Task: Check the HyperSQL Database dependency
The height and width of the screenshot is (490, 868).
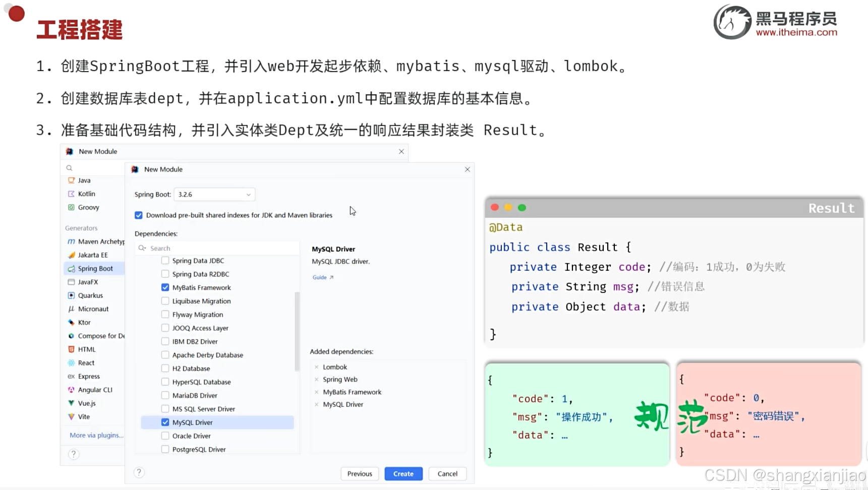Action: pyautogui.click(x=165, y=382)
